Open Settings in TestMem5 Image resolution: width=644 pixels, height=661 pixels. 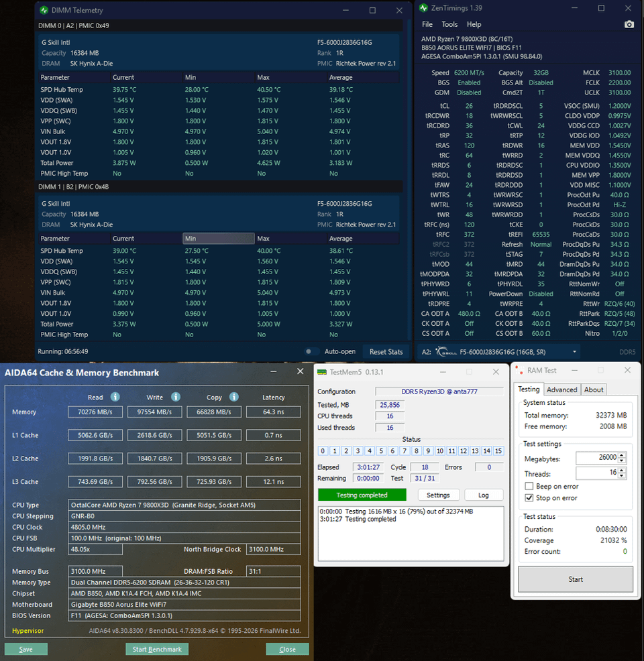click(x=438, y=495)
